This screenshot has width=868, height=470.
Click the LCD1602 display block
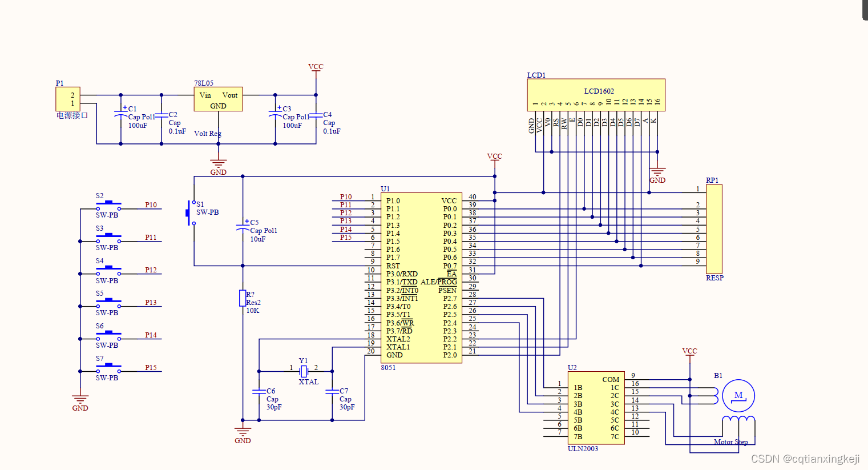[596, 95]
